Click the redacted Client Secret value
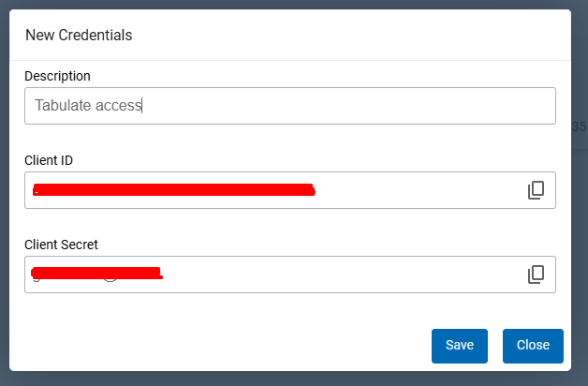 (x=96, y=275)
